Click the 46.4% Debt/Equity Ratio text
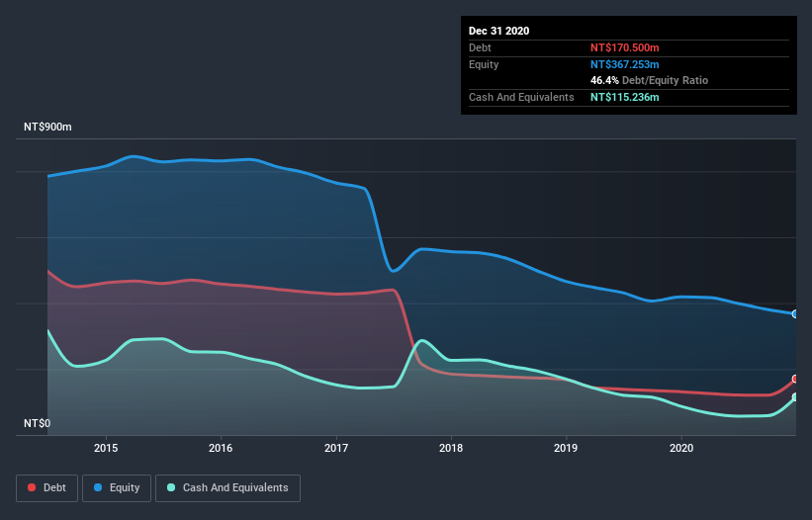 coord(650,81)
